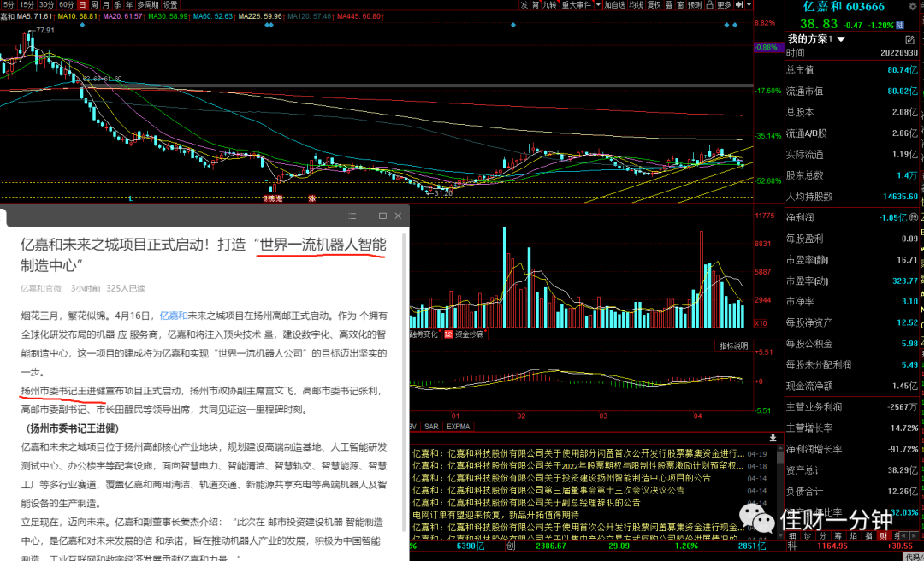Open the 第三届董事会第十三次会议 announcement
The height and width of the screenshot is (561, 924).
tap(548, 490)
